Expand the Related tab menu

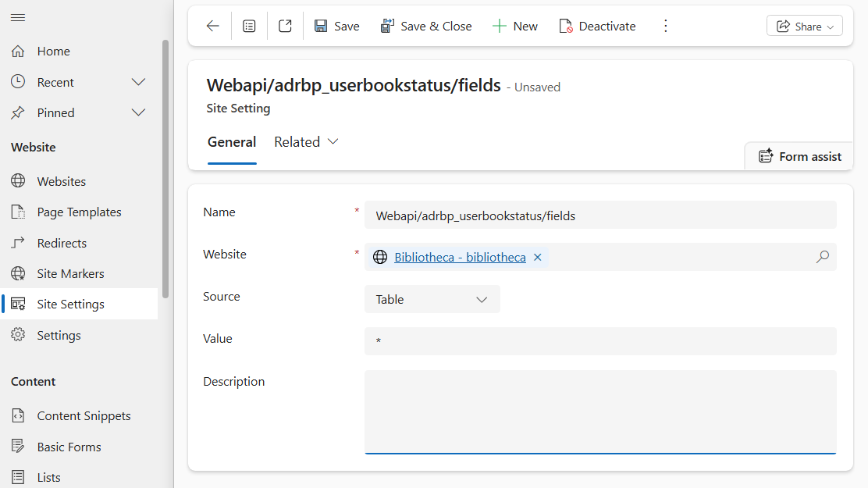tap(306, 142)
